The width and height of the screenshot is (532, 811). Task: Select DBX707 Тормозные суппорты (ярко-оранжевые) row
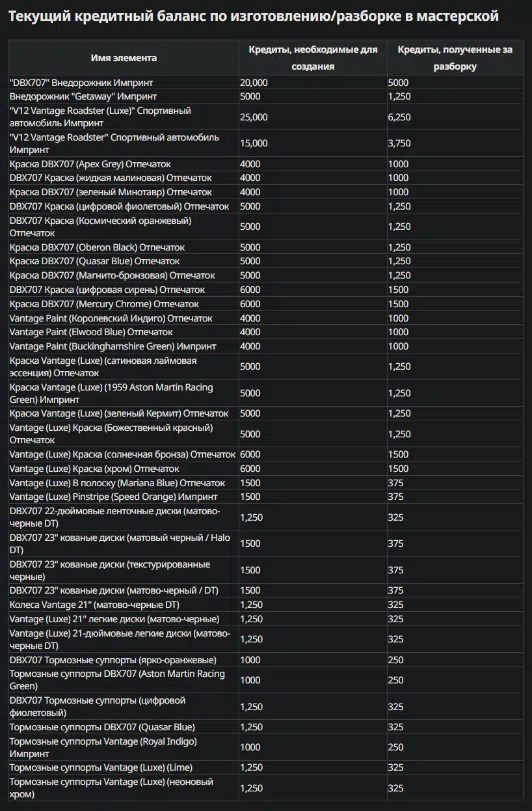click(x=266, y=660)
